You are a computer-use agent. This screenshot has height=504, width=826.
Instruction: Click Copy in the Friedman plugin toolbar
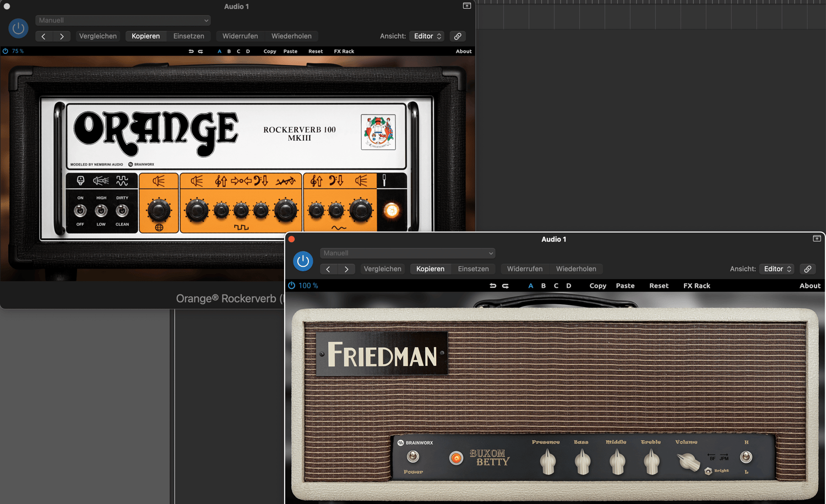[x=598, y=286]
